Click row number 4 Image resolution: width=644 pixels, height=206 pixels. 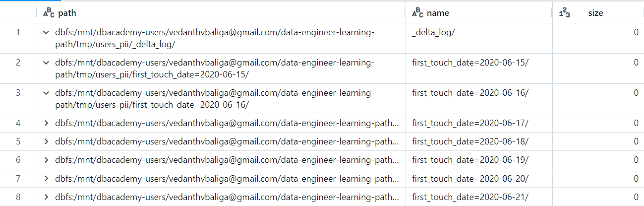pyautogui.click(x=18, y=123)
